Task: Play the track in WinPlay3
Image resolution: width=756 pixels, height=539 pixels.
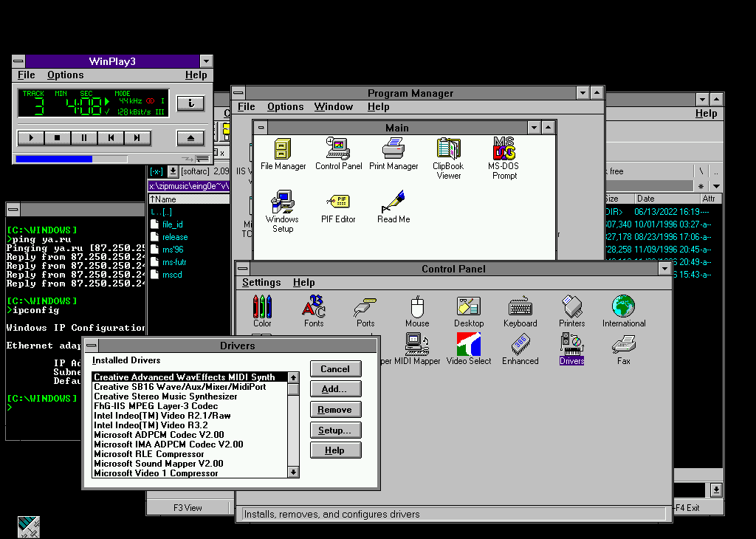Action: 31,138
